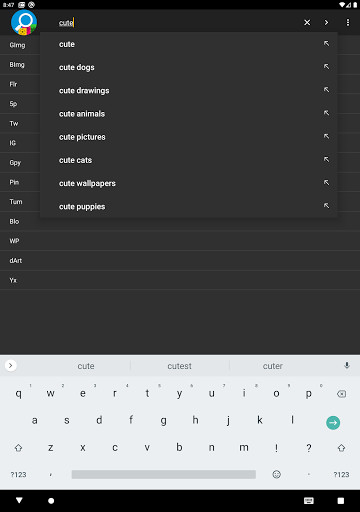Fill query using arrow beside 'cute drawings'
This screenshot has height=512, width=360.
pyautogui.click(x=326, y=90)
